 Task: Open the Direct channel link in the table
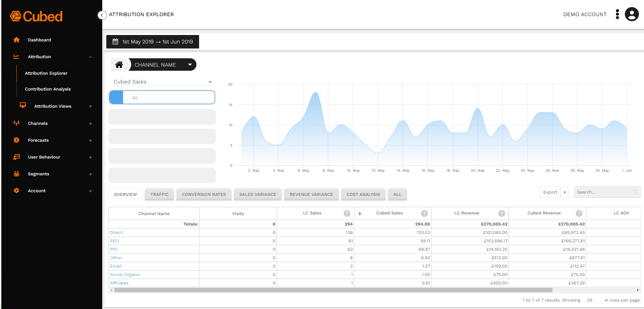[x=116, y=232]
